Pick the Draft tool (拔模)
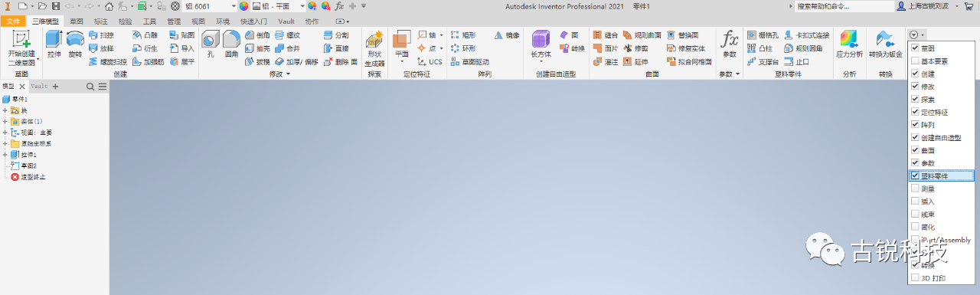The image size is (980, 295). [x=257, y=61]
